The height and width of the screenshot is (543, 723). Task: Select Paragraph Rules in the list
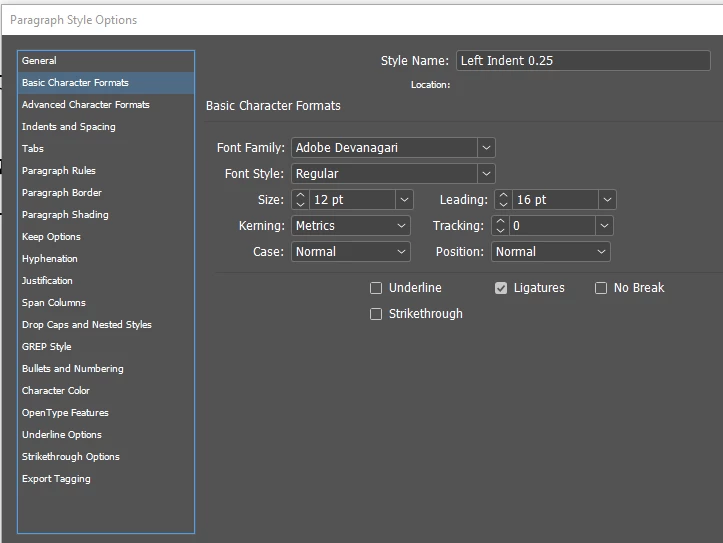(x=106, y=171)
